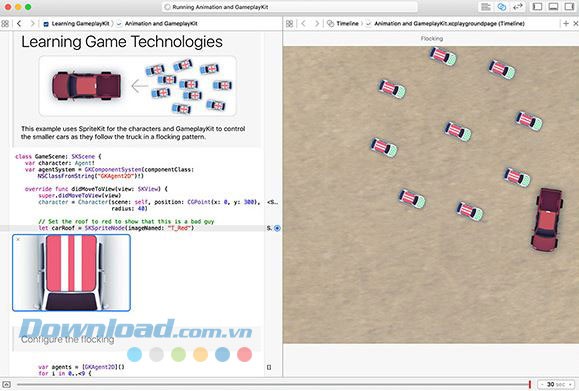Go forward in timeline editor history
Screen dimensions: 579x391
coord(316,24)
